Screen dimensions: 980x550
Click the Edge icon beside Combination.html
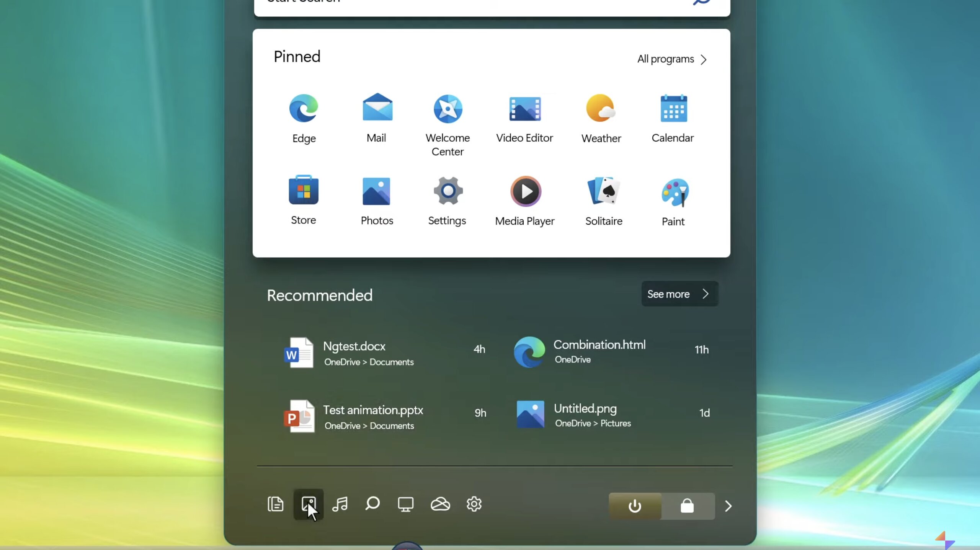pyautogui.click(x=529, y=352)
